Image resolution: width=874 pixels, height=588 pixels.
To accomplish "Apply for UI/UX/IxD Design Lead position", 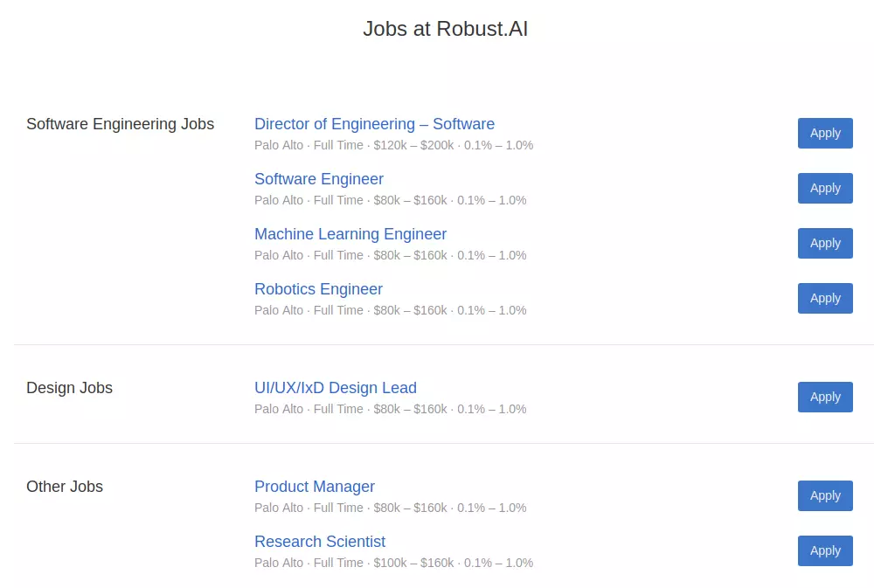I will [x=824, y=398].
